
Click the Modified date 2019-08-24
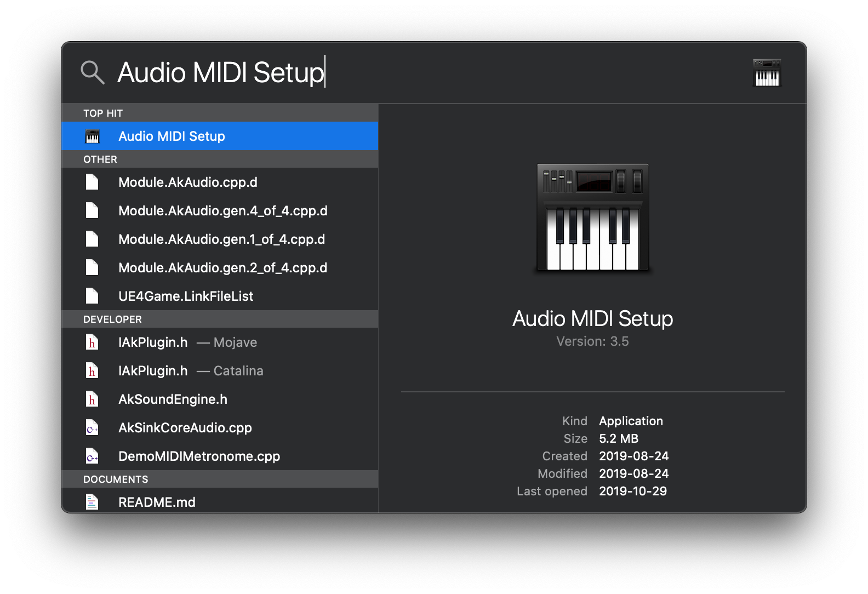pyautogui.click(x=634, y=473)
